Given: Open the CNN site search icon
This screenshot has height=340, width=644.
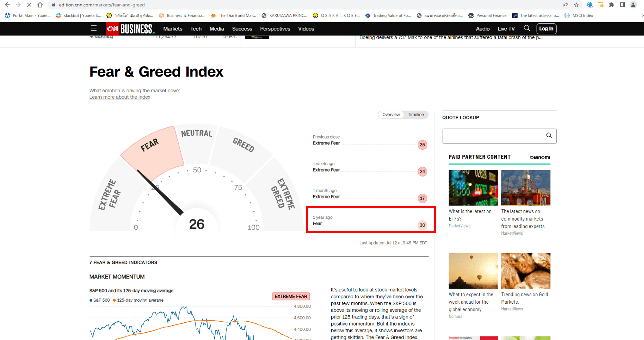Looking at the screenshot, I should (527, 29).
